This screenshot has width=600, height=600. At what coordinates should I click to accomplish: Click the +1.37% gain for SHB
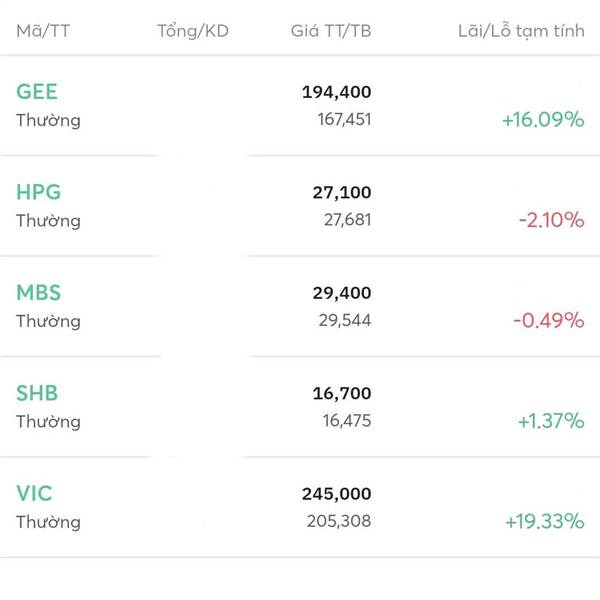pyautogui.click(x=550, y=421)
